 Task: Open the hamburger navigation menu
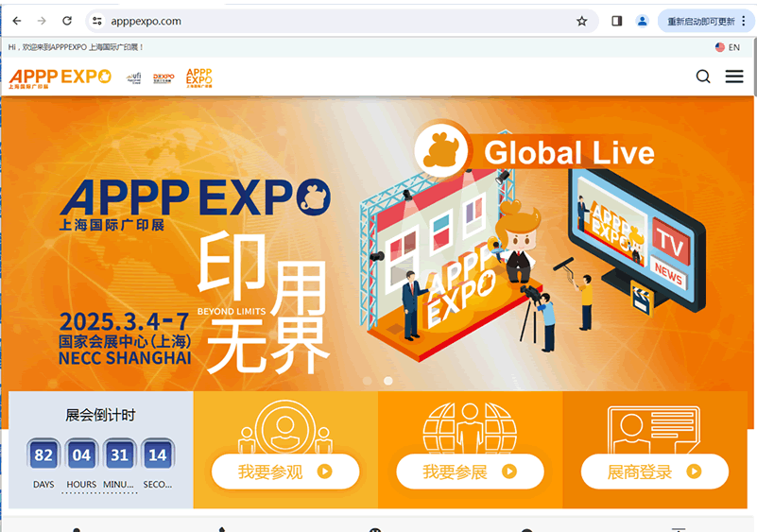[x=734, y=77]
